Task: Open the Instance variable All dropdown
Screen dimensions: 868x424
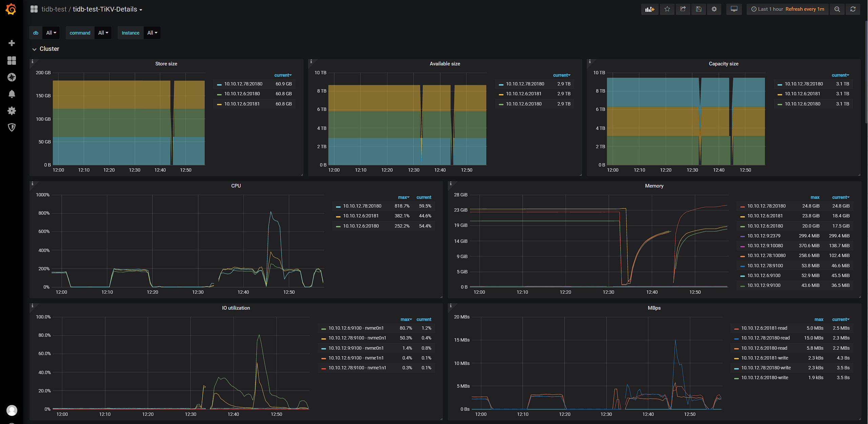Action: pos(152,33)
